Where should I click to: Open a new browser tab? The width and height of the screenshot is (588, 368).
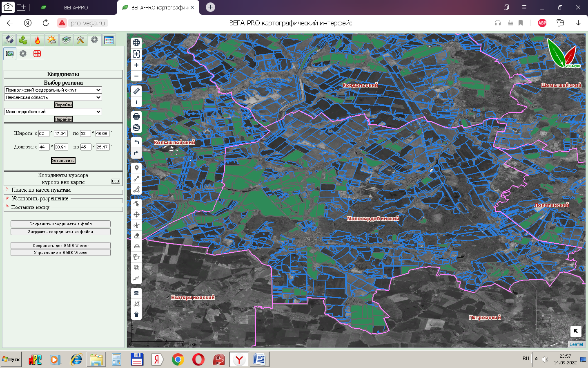(210, 7)
